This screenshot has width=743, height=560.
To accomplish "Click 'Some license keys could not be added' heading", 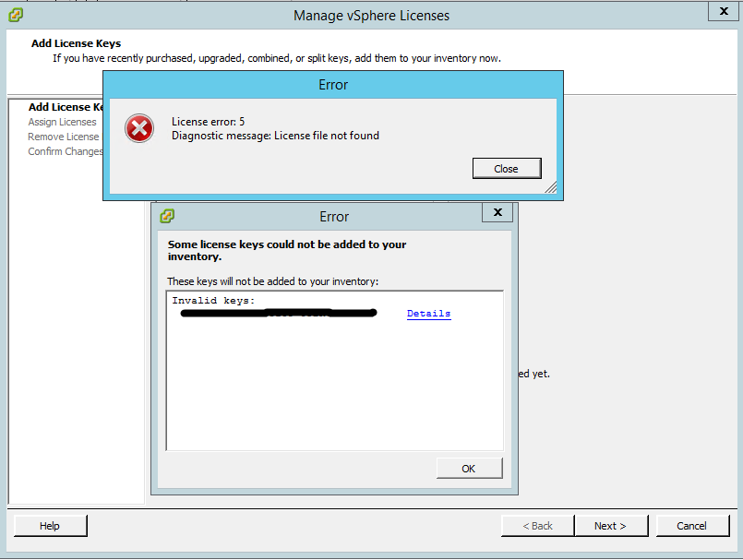I will (x=287, y=250).
